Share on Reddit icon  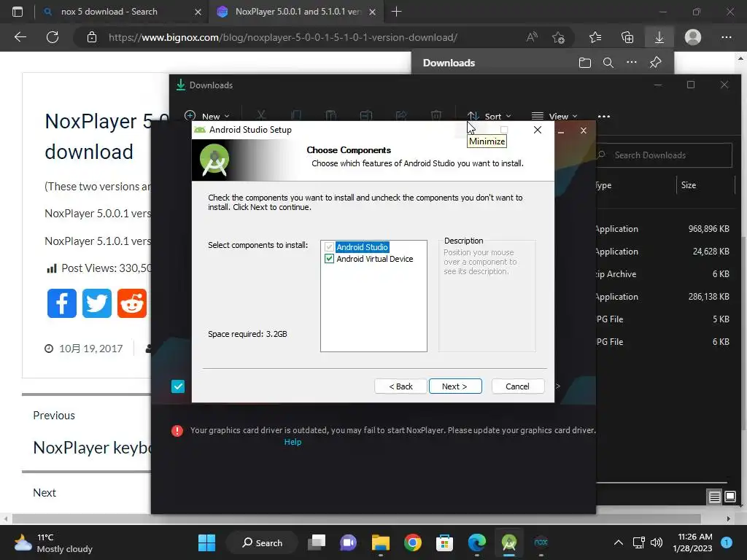pyautogui.click(x=132, y=303)
